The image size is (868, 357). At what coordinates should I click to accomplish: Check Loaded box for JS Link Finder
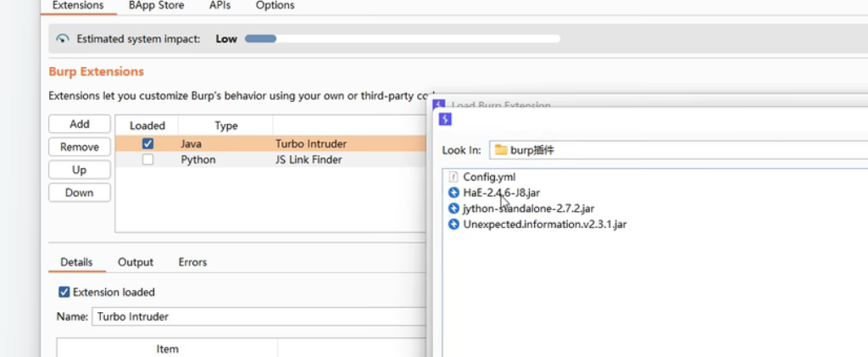[x=147, y=159]
